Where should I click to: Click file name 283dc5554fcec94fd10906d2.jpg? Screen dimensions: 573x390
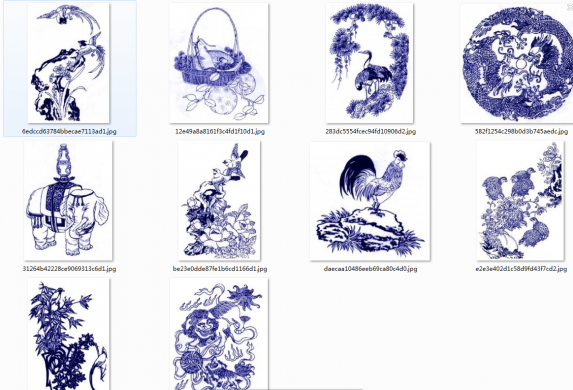tap(371, 132)
